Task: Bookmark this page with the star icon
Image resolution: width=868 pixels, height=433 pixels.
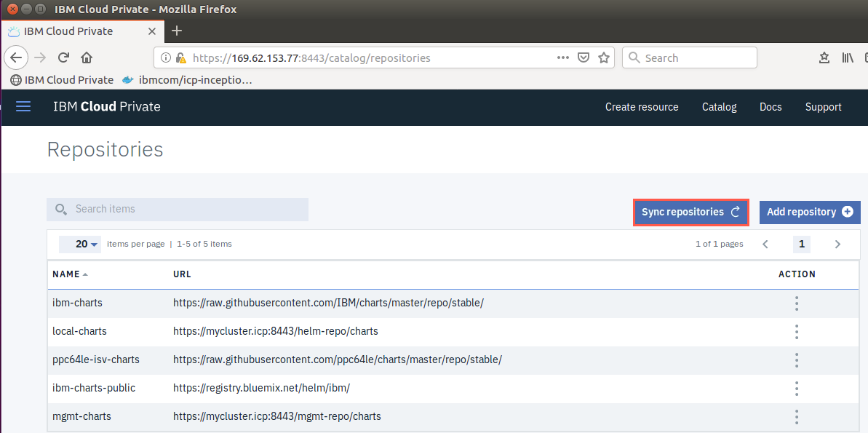Action: [x=603, y=57]
